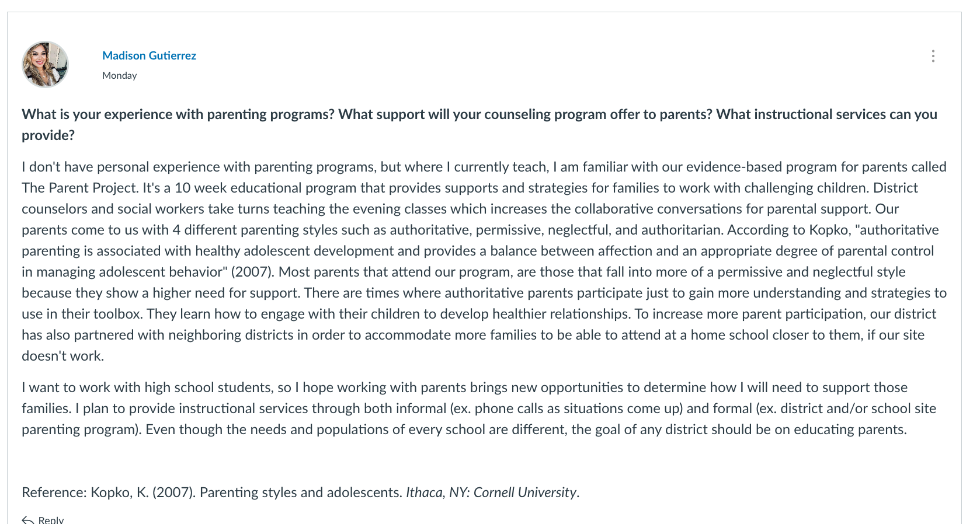980x524 pixels.
Task: Click italic 'Ithaca, NY: Cornell University' text
Action: pyautogui.click(x=491, y=492)
